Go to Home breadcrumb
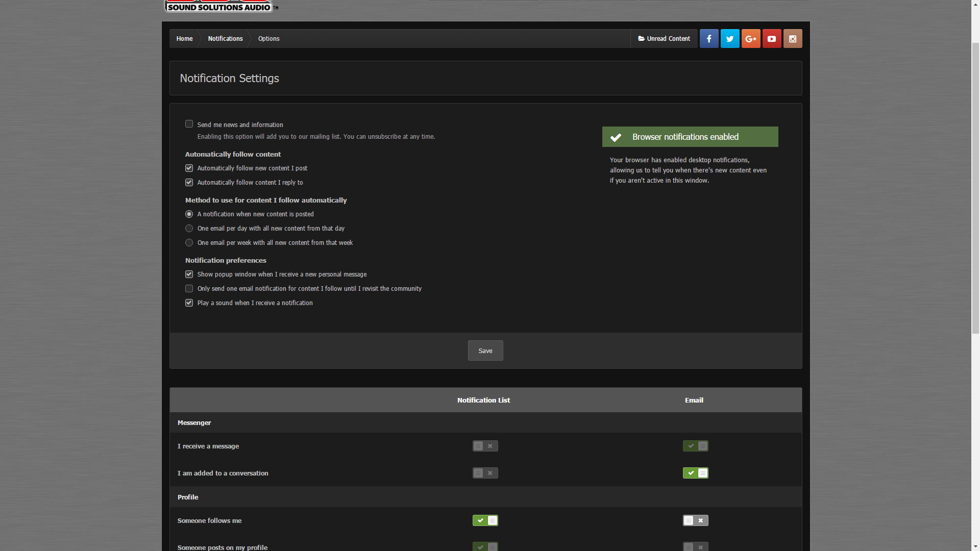The width and height of the screenshot is (980, 551). click(184, 39)
